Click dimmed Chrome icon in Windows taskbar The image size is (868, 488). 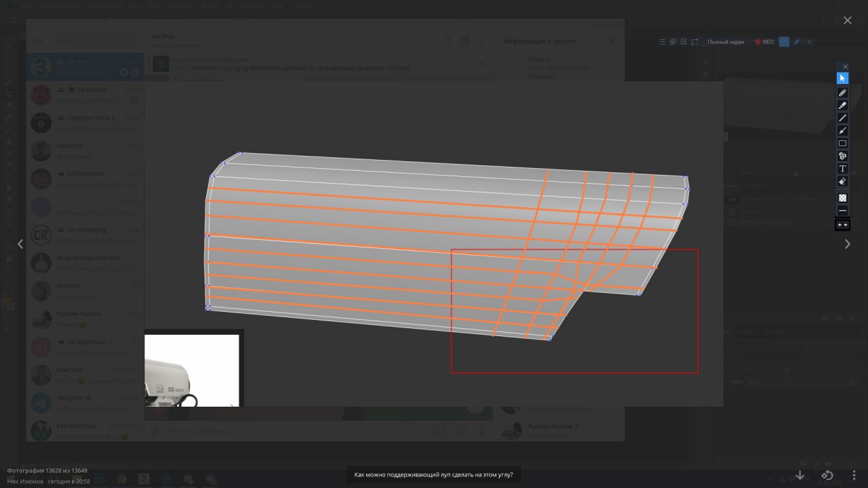point(120,479)
